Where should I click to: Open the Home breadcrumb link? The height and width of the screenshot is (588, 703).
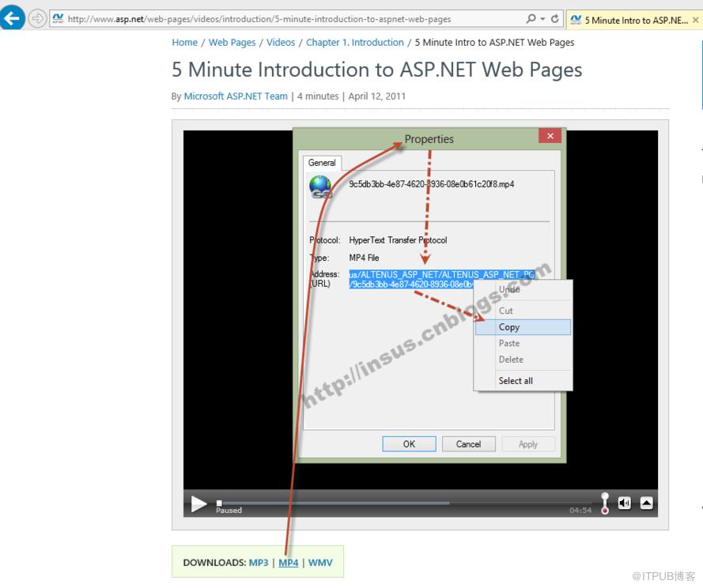pyautogui.click(x=185, y=43)
